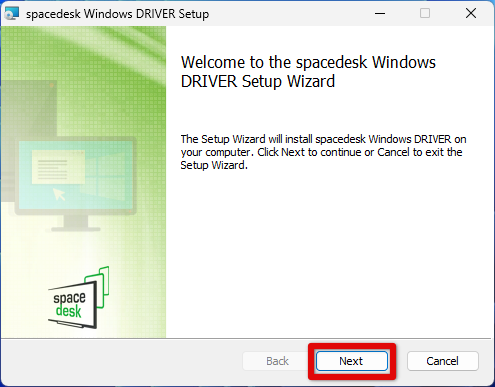495x387 pixels.
Task: Click the title bar text spacedesk Windows DRIVER Setup
Action: pos(117,14)
